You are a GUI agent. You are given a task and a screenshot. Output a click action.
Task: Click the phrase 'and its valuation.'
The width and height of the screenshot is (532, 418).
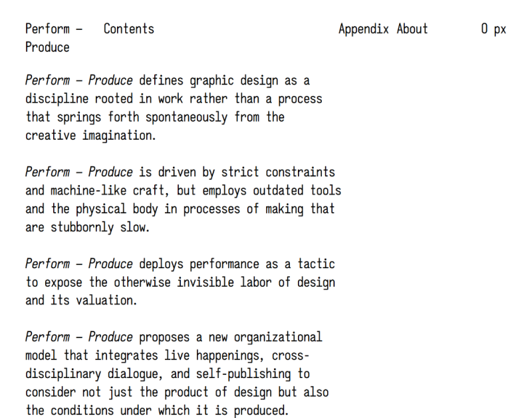(81, 300)
